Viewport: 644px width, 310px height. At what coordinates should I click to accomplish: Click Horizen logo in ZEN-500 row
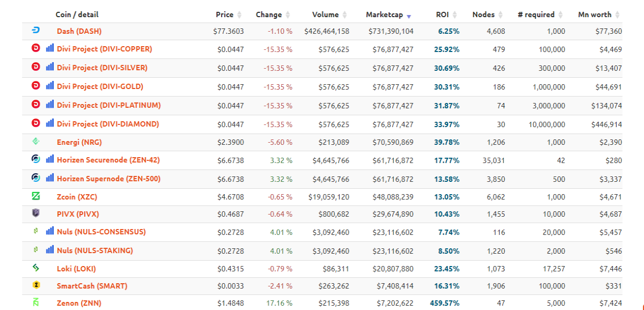36,178
